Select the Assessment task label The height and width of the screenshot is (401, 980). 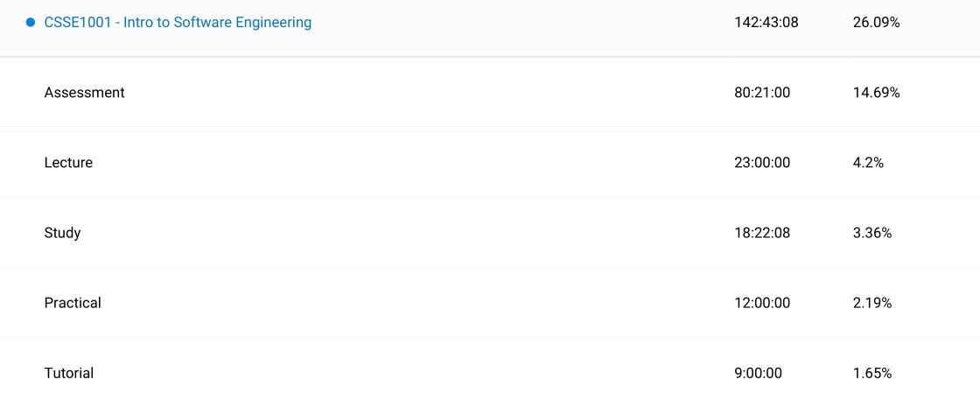85,93
